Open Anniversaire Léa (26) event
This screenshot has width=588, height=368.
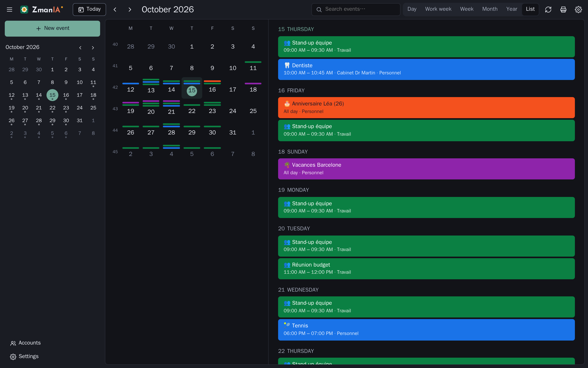tap(426, 108)
